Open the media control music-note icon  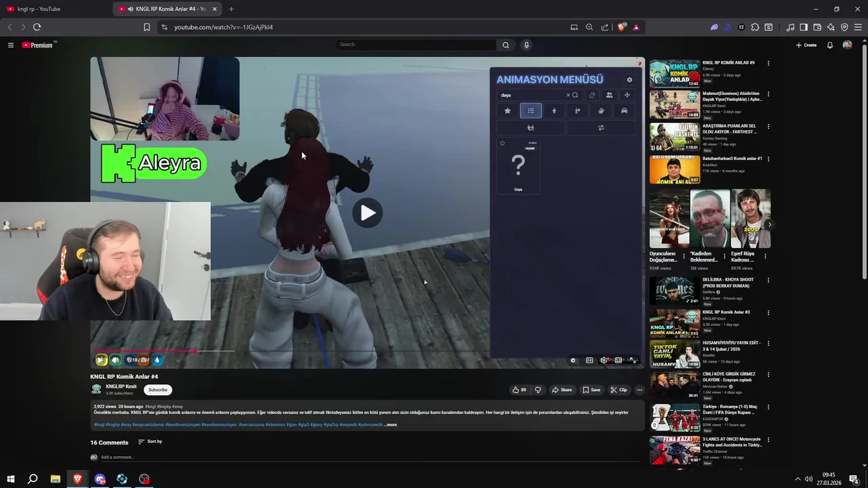click(790, 27)
